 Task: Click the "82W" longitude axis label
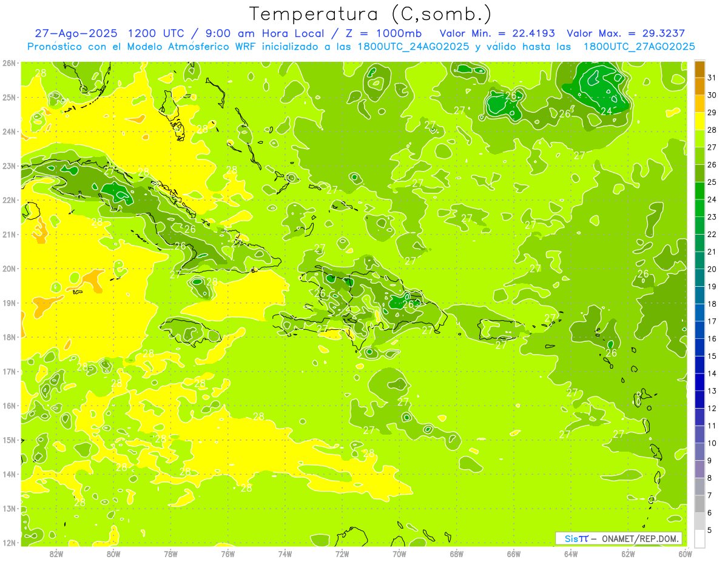[x=56, y=554]
